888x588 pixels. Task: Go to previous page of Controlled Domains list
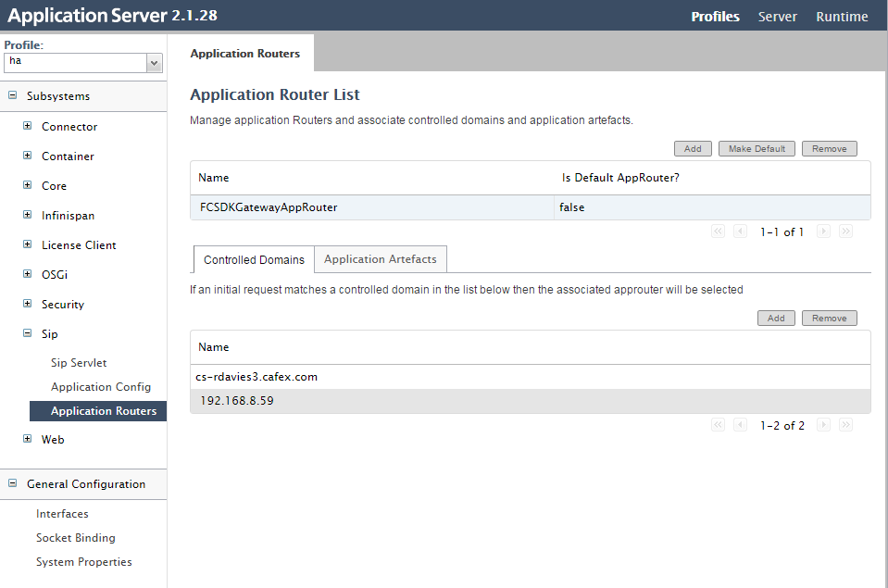coord(740,425)
